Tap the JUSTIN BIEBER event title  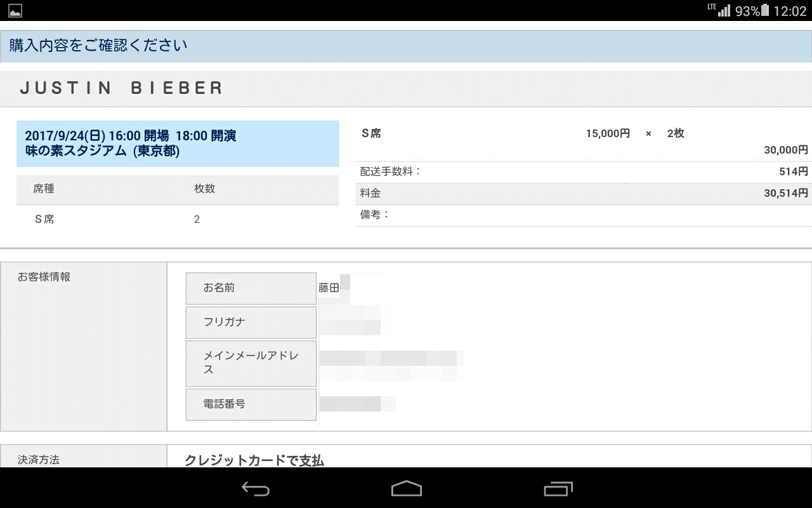121,88
